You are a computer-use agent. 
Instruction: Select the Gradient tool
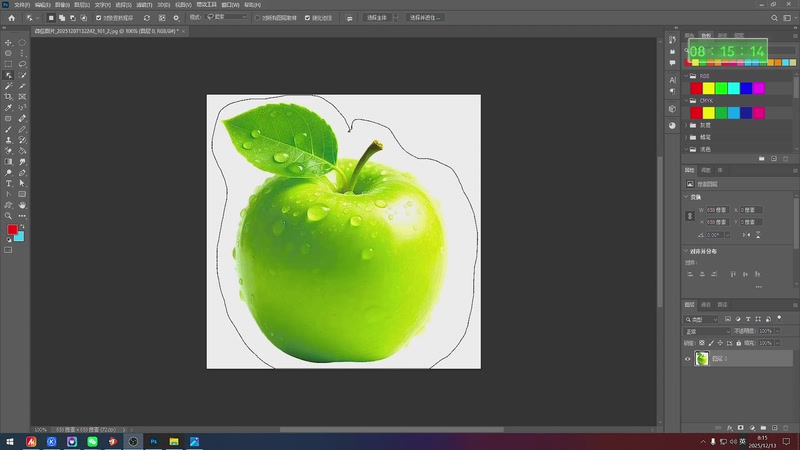pos(8,162)
